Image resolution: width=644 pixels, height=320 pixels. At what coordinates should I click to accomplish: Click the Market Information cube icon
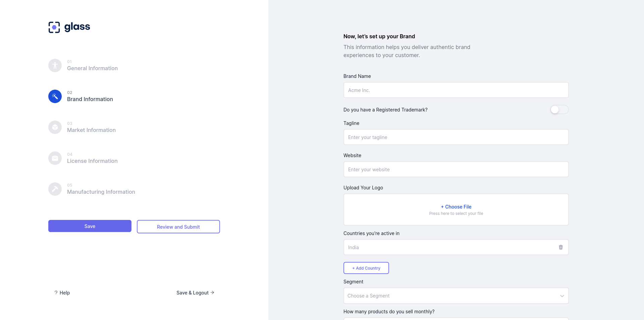click(x=55, y=127)
